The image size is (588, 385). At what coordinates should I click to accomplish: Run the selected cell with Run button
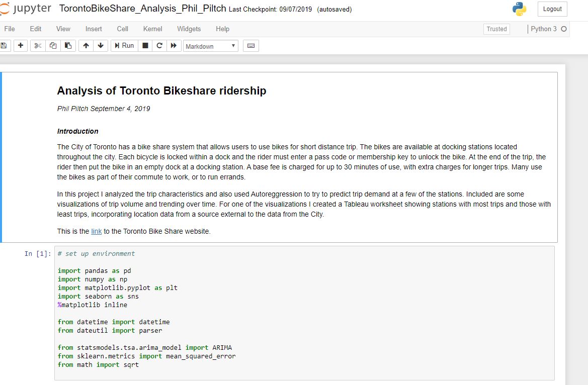pyautogui.click(x=124, y=46)
